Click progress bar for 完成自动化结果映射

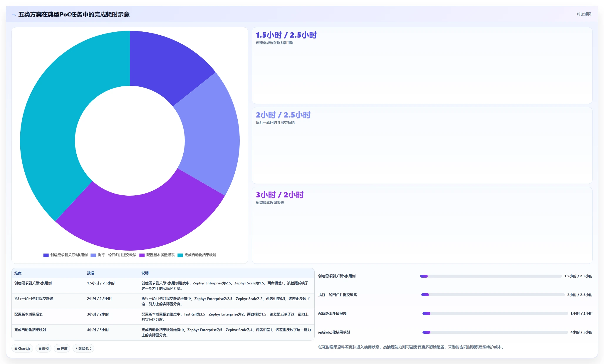[x=495, y=332]
